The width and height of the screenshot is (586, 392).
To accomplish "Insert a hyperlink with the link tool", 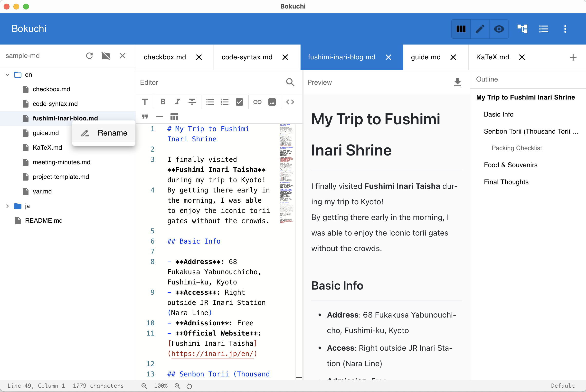I will (x=257, y=102).
